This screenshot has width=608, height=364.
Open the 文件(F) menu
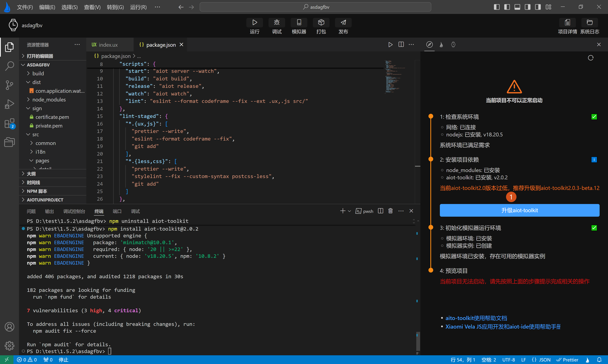point(25,7)
